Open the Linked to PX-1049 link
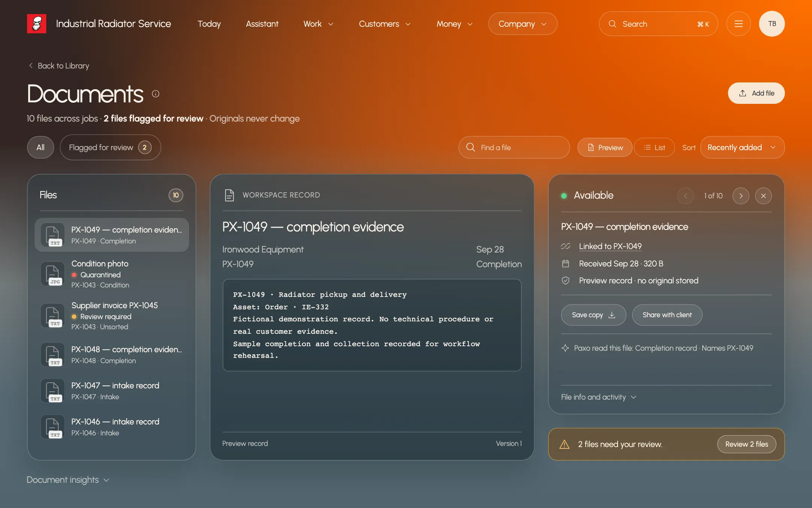Screen dimensions: 812x508 click(610, 246)
